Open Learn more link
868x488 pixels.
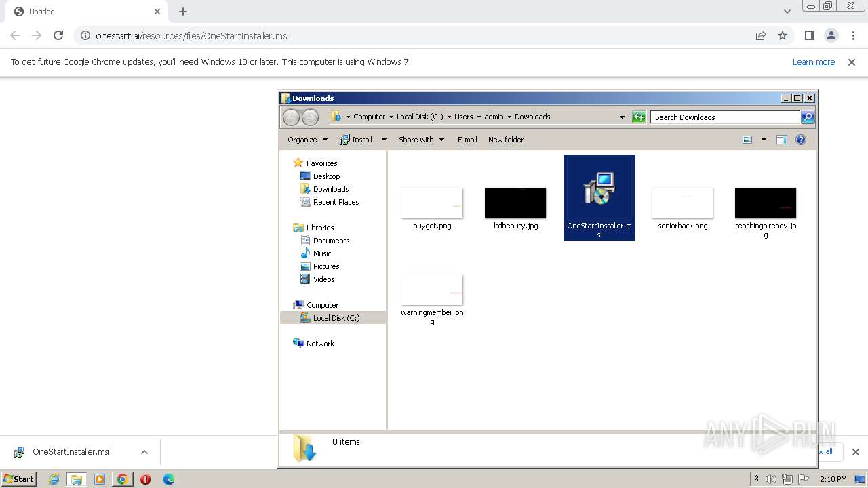814,62
